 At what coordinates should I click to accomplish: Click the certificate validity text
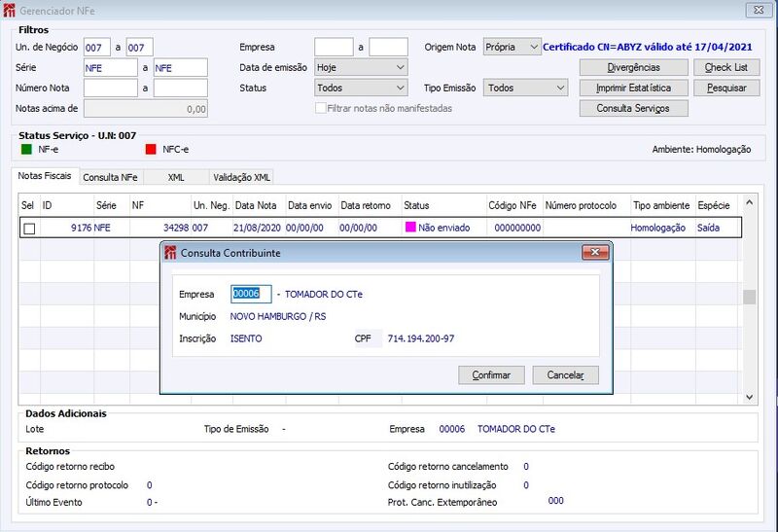(648, 47)
